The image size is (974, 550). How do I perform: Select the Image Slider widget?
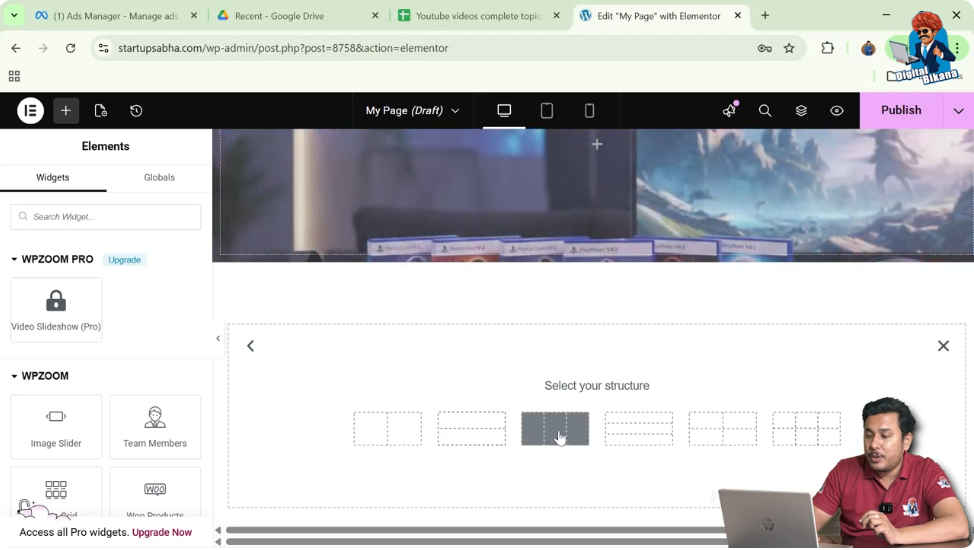[x=56, y=426]
